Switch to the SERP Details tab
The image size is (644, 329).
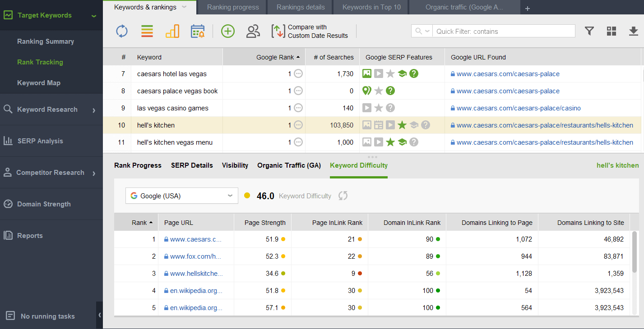(x=192, y=165)
